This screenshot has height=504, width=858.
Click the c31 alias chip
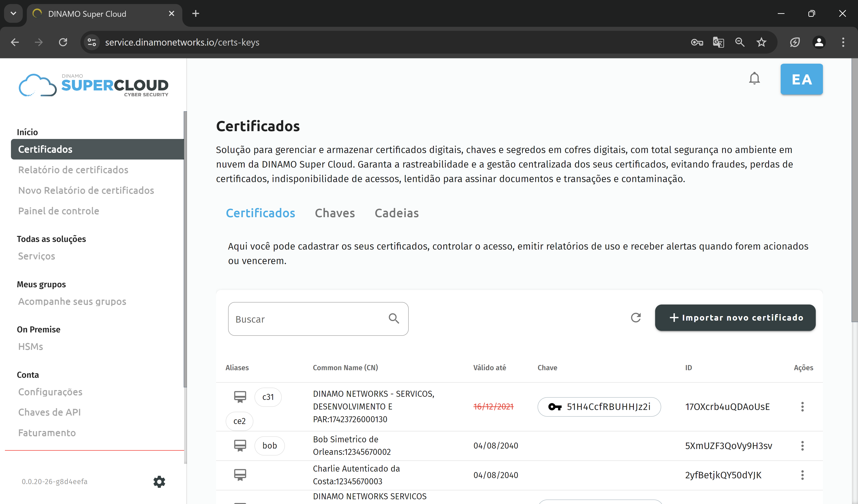click(x=268, y=397)
